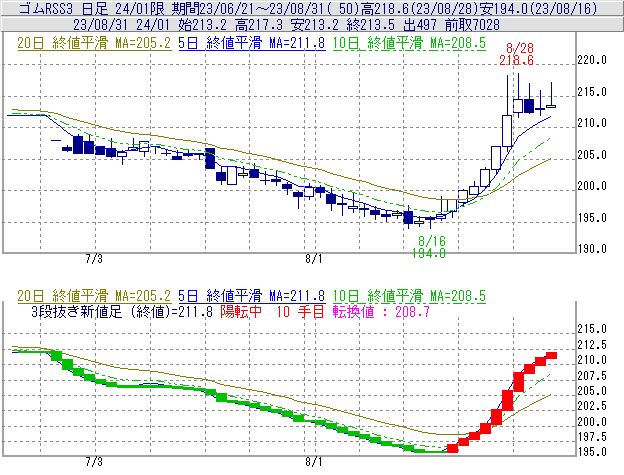
Task: Click the 8/1 date label under the upper chart
Action: coord(314,259)
